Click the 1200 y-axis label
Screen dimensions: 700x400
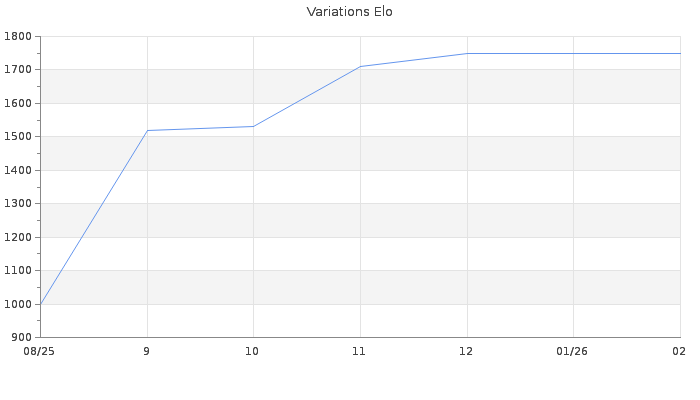pyautogui.click(x=18, y=237)
